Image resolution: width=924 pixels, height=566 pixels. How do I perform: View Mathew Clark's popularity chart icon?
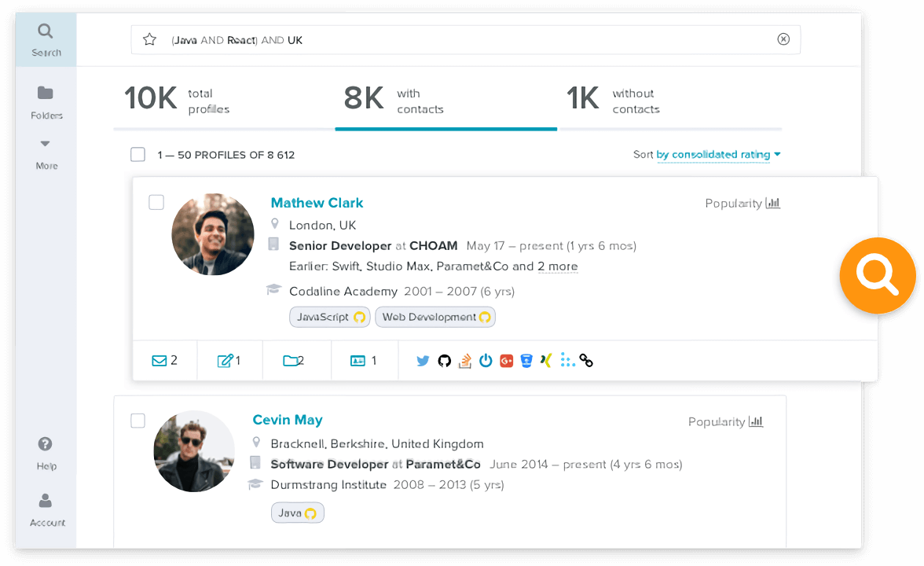click(x=773, y=203)
